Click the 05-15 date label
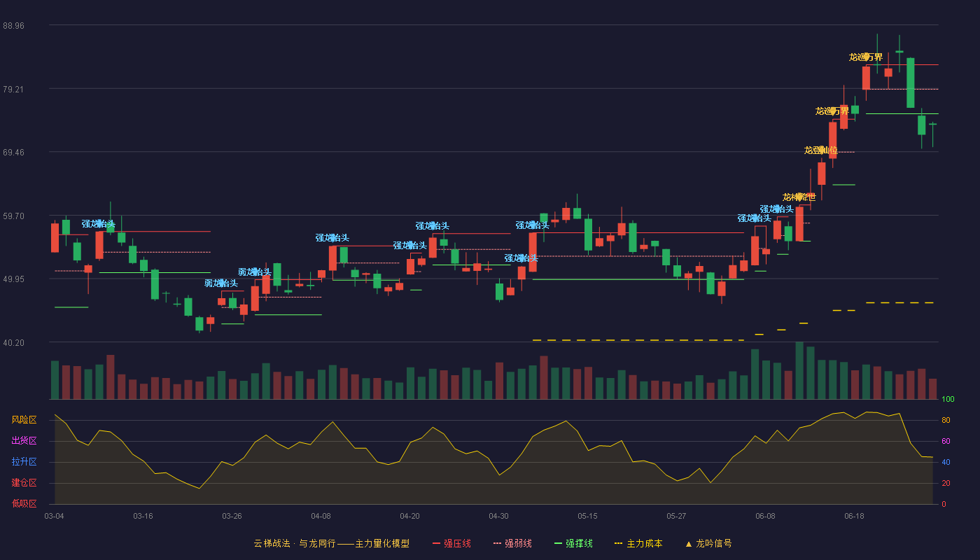The image size is (980, 560). (588, 516)
